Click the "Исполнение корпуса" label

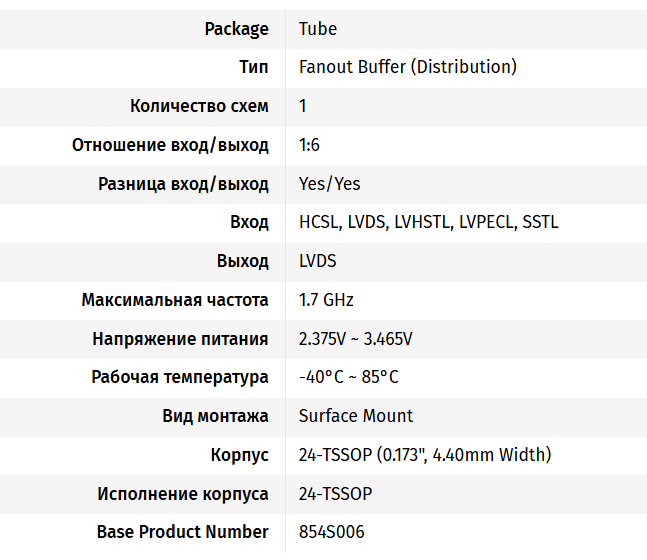pyautogui.click(x=183, y=494)
